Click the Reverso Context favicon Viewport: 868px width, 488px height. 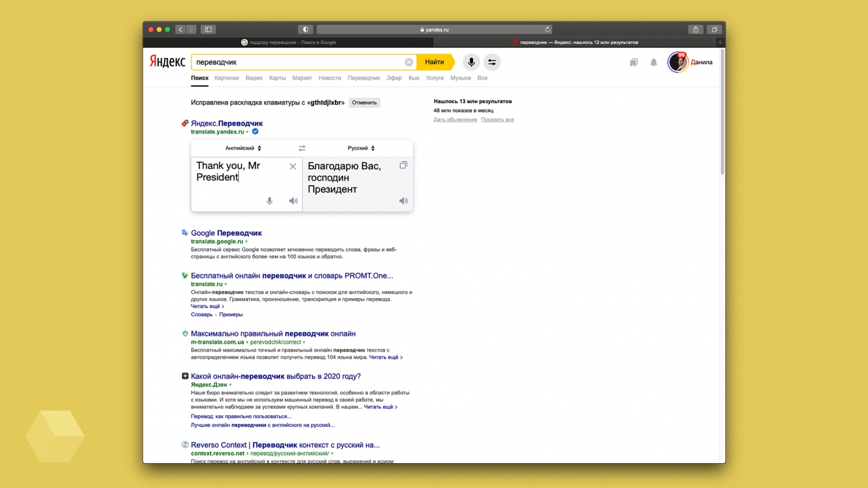click(x=185, y=445)
